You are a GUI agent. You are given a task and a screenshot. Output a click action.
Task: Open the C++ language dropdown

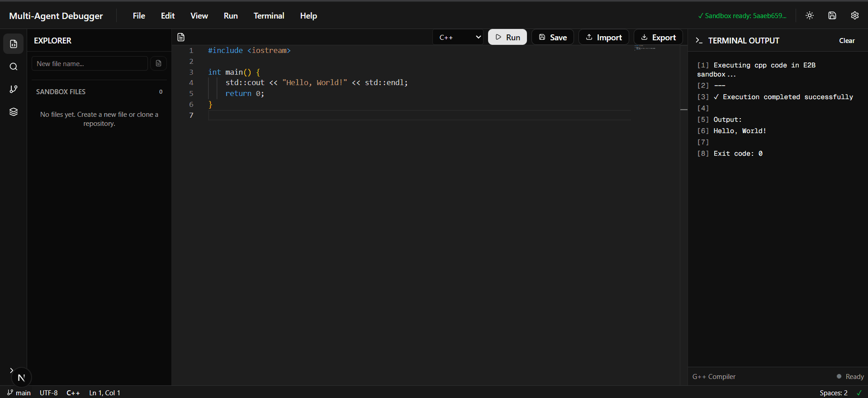pyautogui.click(x=458, y=37)
